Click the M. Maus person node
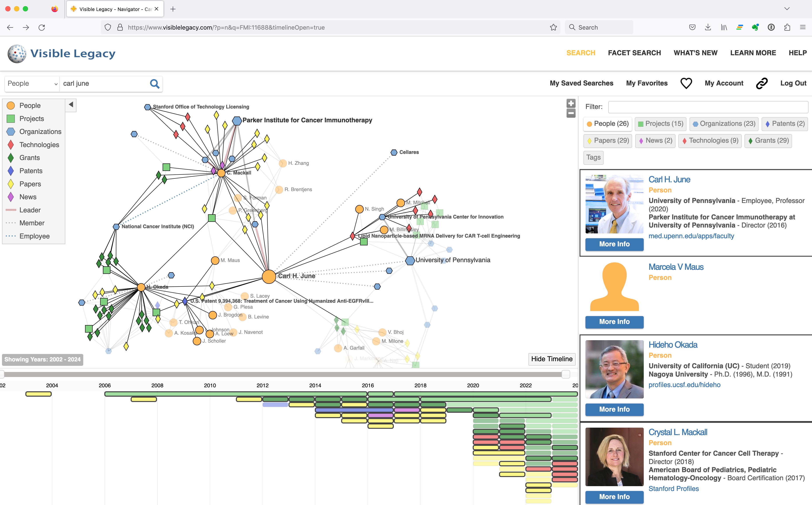Image resolution: width=812 pixels, height=505 pixels. [215, 261]
